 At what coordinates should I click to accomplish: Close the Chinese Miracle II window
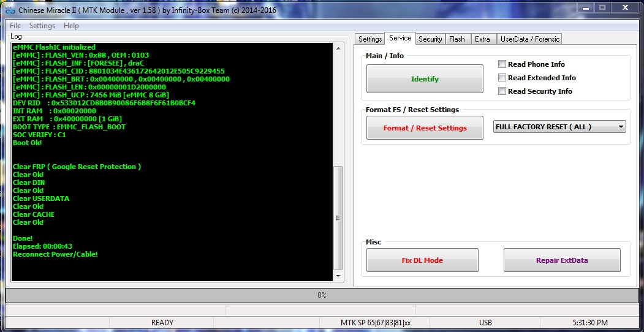pyautogui.click(x=624, y=7)
